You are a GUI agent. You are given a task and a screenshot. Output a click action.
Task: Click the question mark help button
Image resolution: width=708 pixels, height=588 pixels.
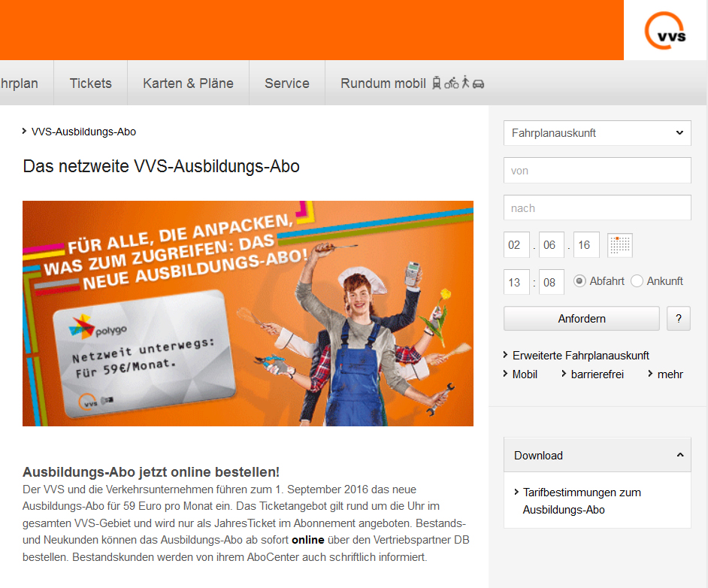[x=678, y=318]
